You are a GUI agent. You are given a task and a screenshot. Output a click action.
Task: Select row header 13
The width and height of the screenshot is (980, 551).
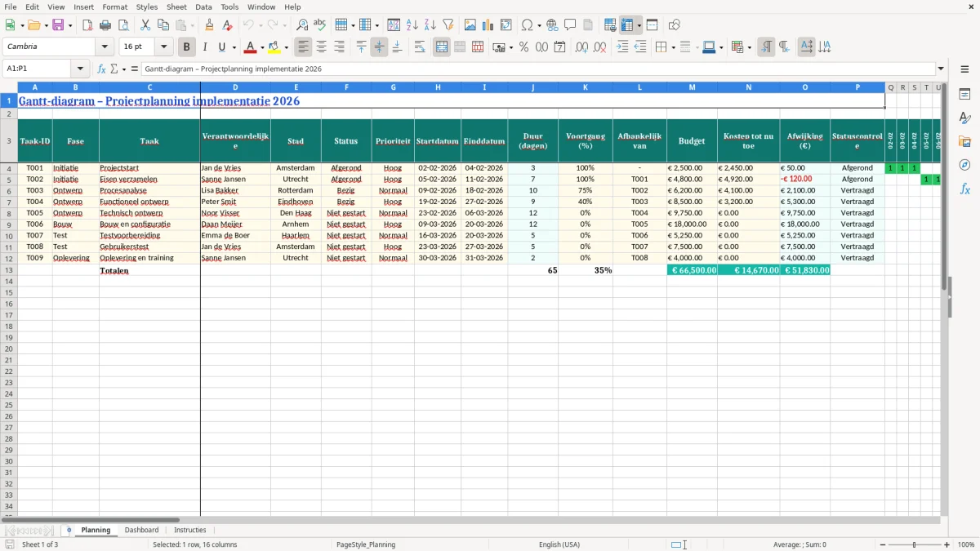click(9, 270)
